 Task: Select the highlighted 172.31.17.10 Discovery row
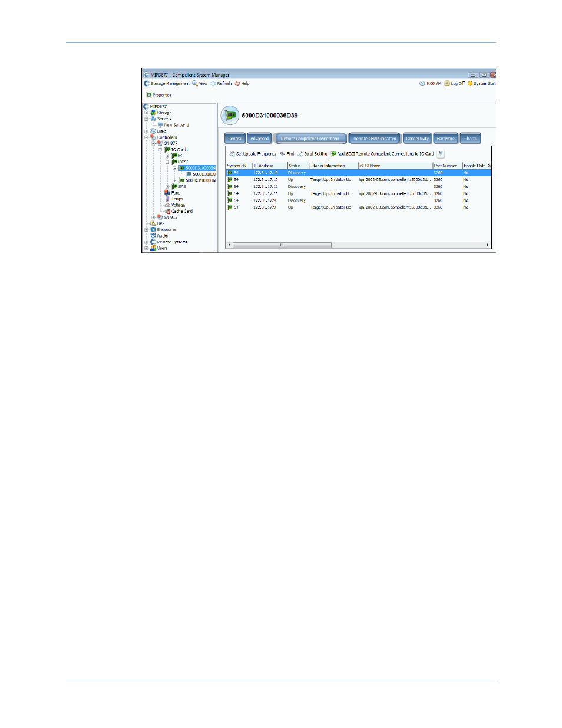359,173
